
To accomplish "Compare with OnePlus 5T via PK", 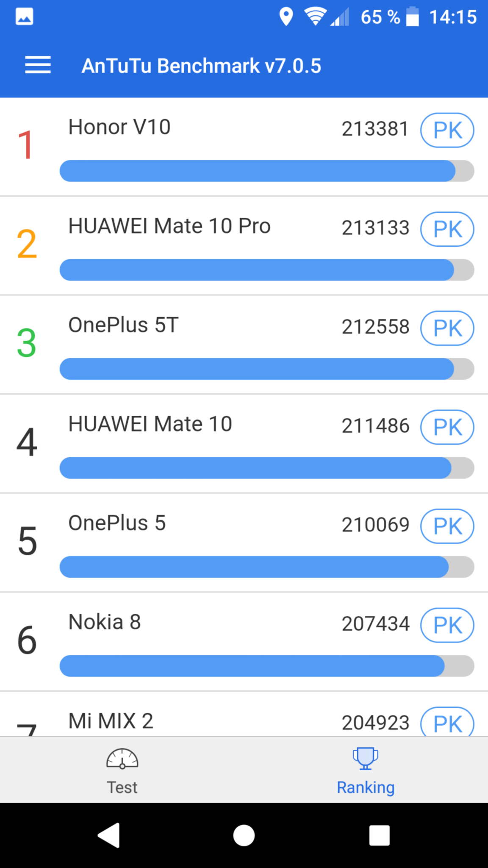I will pyautogui.click(x=447, y=328).
